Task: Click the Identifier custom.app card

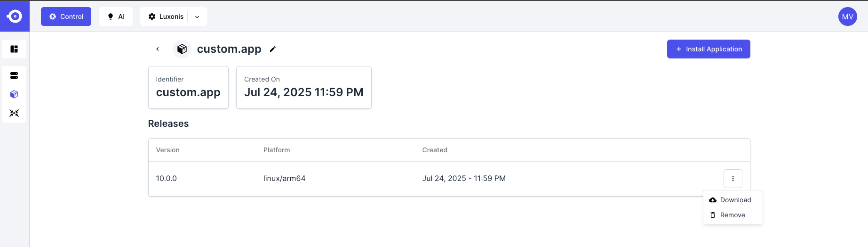Action: click(188, 87)
